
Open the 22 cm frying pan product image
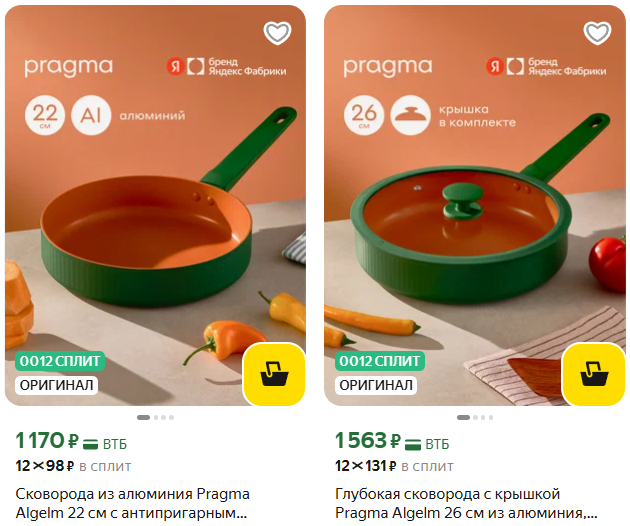coord(155,205)
